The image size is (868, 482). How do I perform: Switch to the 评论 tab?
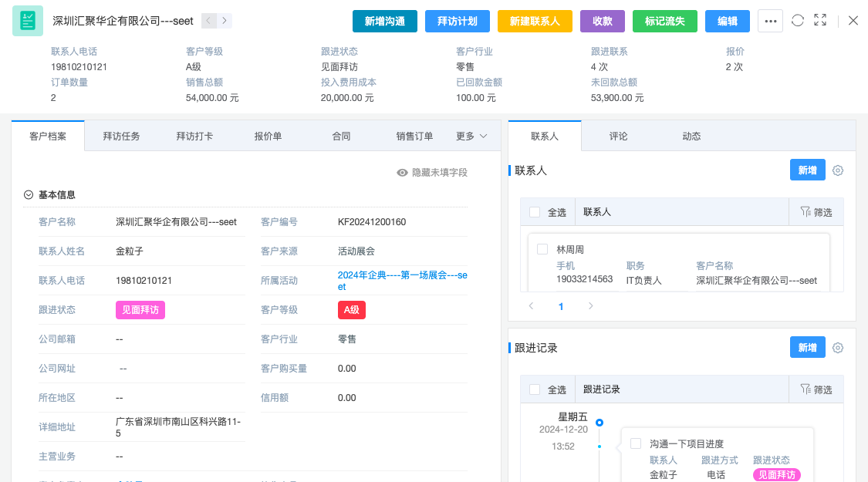618,136
